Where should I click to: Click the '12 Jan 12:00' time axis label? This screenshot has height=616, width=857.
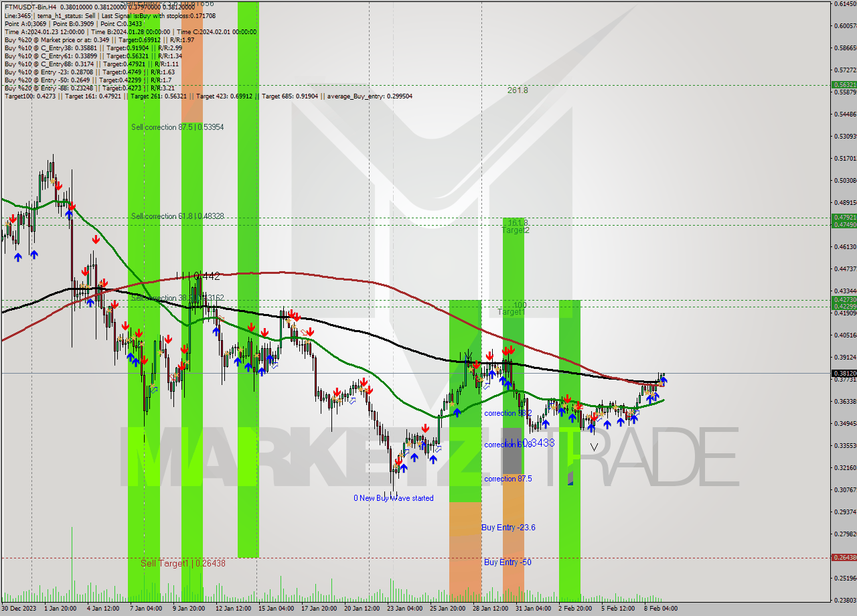coord(233,609)
